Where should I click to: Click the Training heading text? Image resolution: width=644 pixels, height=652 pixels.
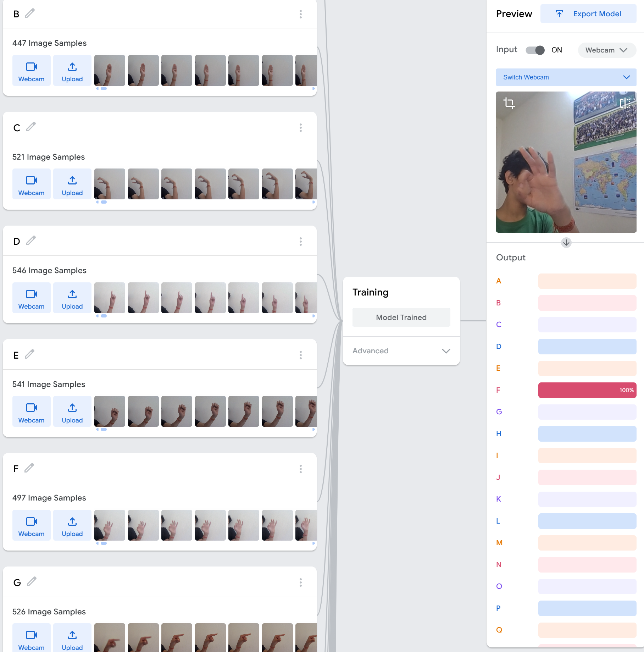coord(370,292)
